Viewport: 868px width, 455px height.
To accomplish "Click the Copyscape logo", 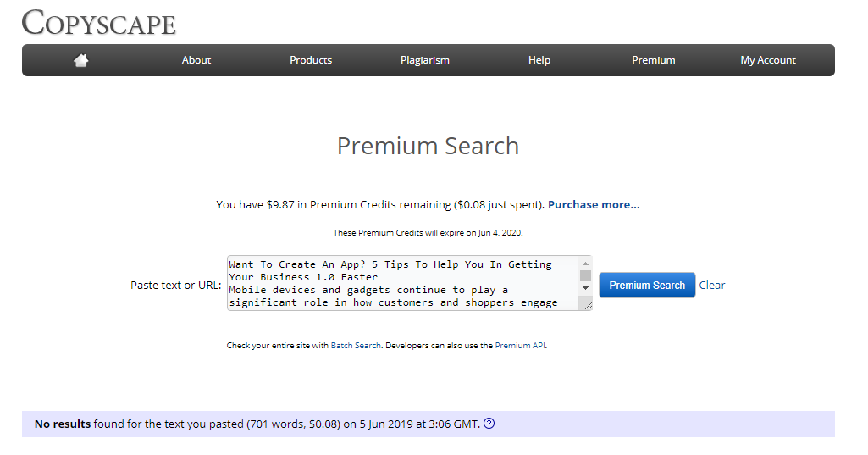I will point(98,23).
